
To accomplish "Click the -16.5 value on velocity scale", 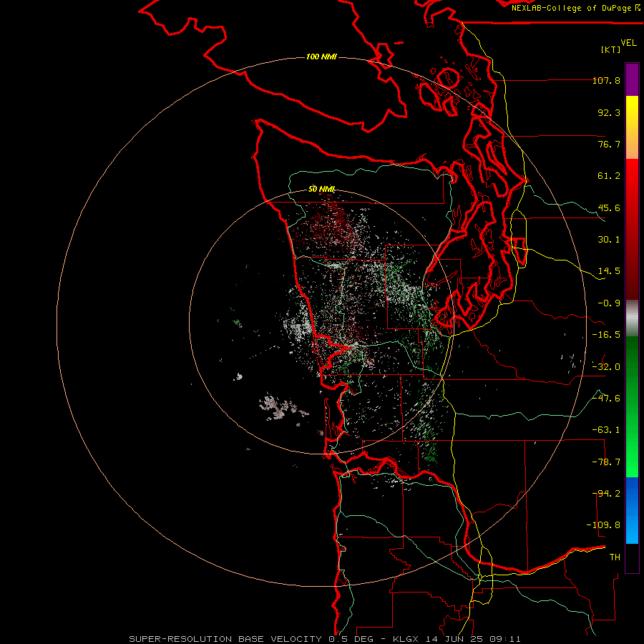I will coord(606,335).
